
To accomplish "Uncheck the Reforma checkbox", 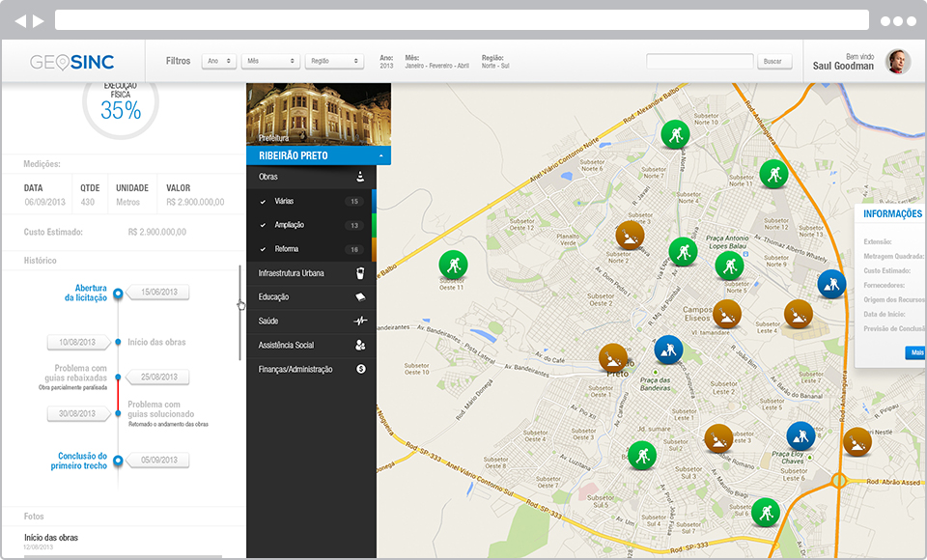I will pyautogui.click(x=263, y=249).
